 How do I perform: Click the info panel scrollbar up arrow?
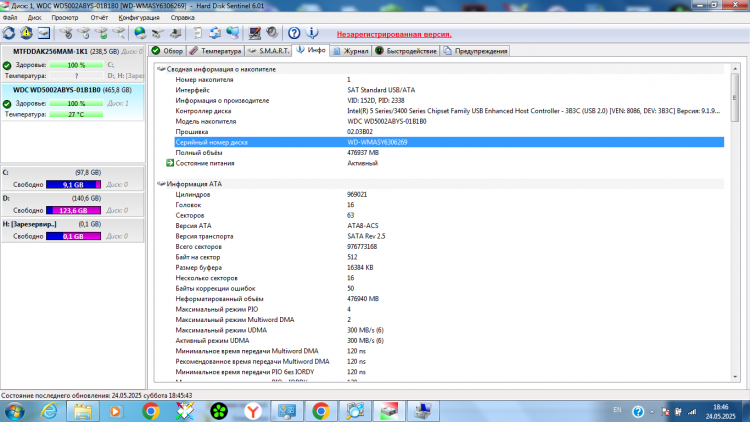point(735,69)
